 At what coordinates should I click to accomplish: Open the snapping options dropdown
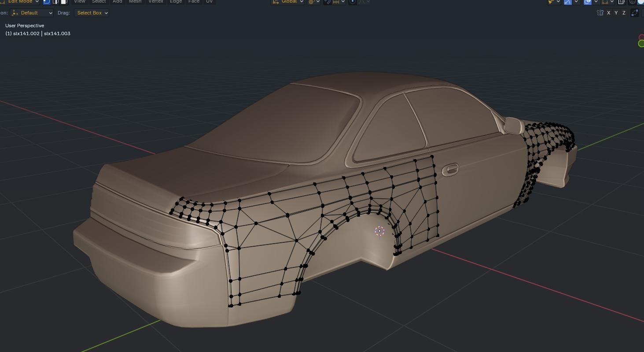[339, 2]
